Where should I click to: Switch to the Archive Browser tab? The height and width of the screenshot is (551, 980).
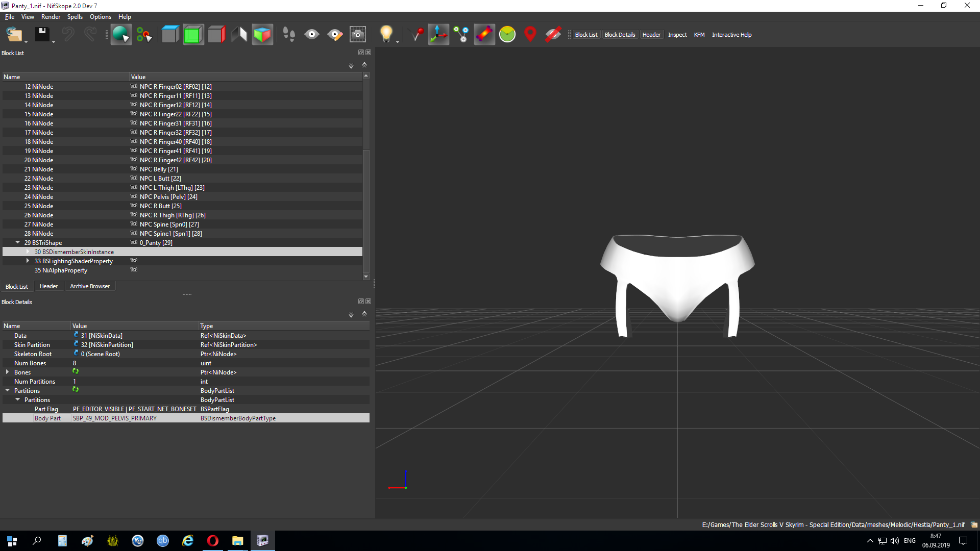coord(89,286)
